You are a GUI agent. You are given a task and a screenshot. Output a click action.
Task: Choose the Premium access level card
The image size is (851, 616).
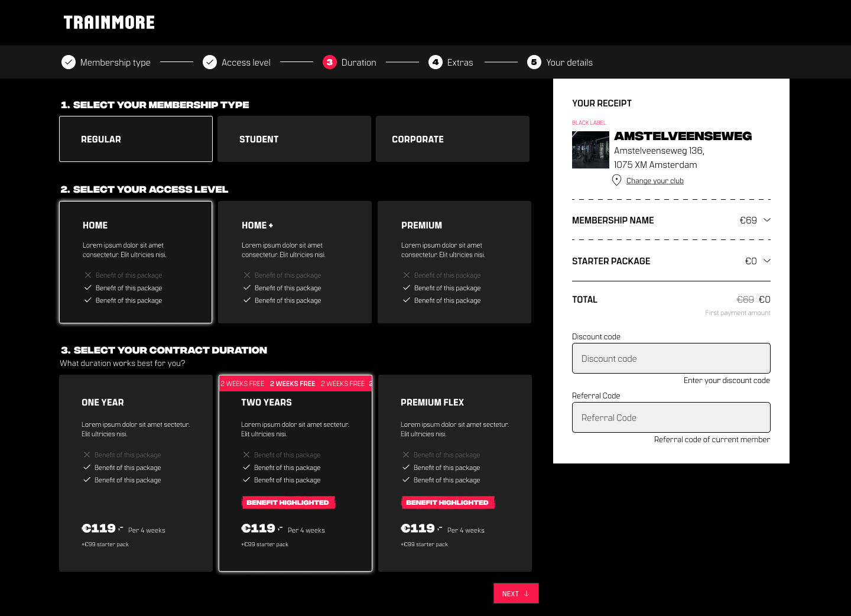click(x=454, y=262)
